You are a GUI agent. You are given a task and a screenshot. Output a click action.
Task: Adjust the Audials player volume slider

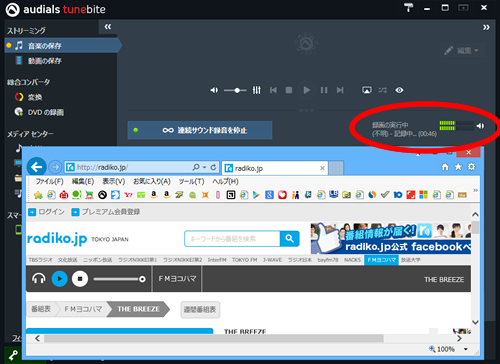point(235,90)
